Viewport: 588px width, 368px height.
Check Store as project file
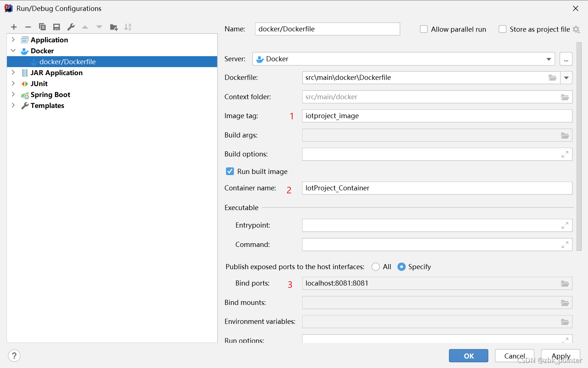(x=503, y=29)
